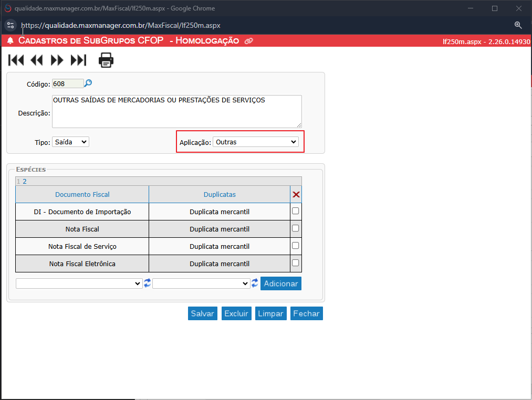Viewport: 532px width, 400px height.
Task: Open the Tipo dropdown showing Saída
Action: click(x=70, y=142)
